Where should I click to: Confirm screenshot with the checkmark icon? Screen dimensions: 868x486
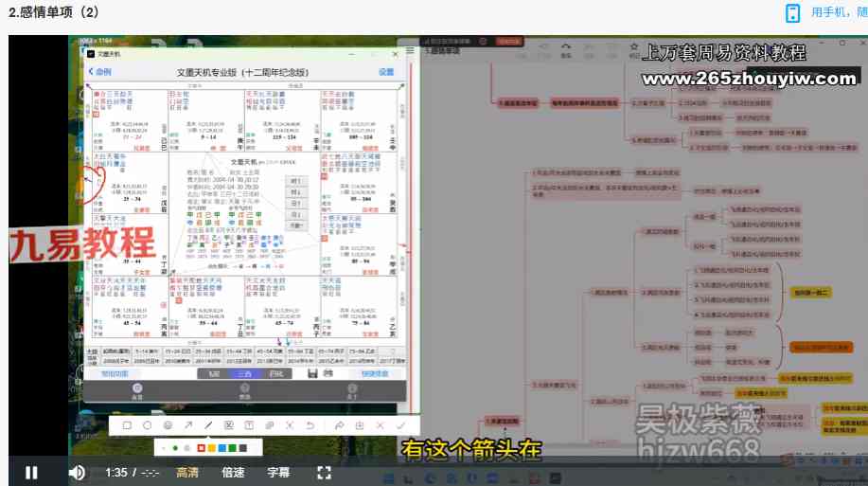(x=400, y=426)
